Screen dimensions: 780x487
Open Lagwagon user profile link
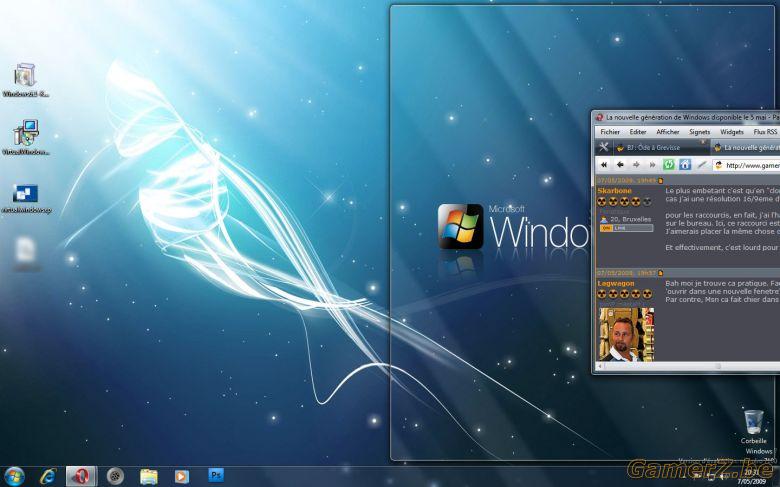click(615, 283)
